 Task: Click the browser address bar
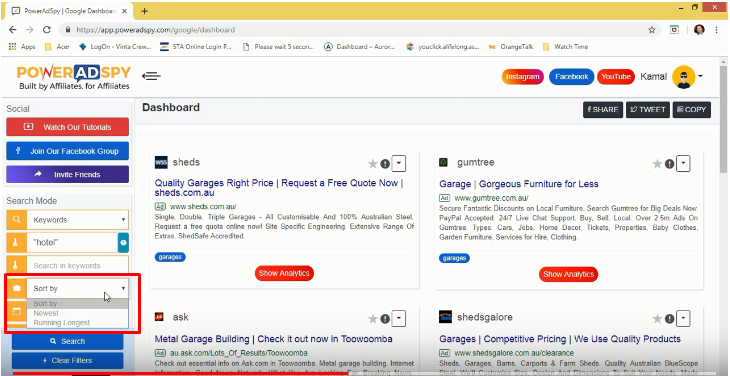(354, 30)
